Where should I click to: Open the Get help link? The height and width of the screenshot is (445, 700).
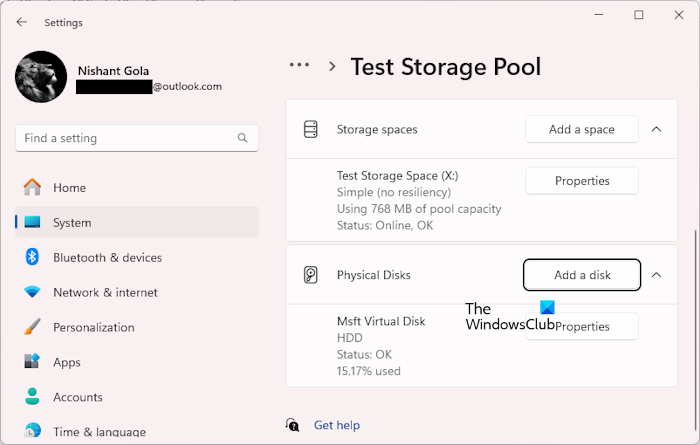pos(336,425)
